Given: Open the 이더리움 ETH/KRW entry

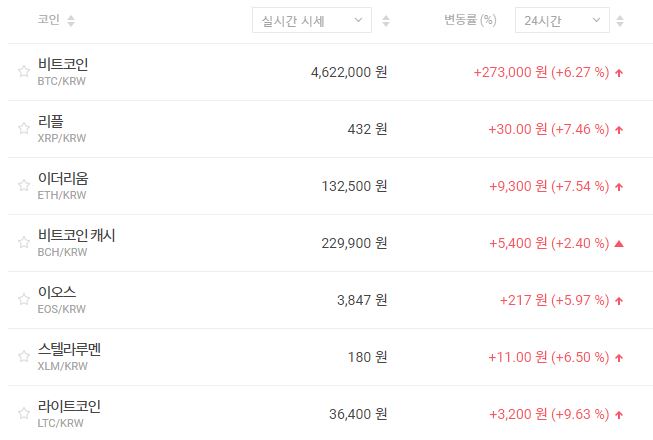Looking at the screenshot, I should tap(63, 178).
